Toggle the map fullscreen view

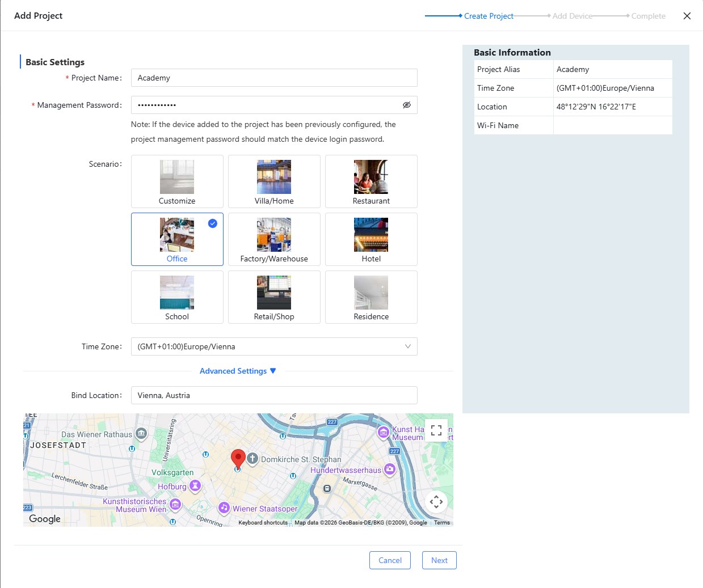(x=436, y=430)
